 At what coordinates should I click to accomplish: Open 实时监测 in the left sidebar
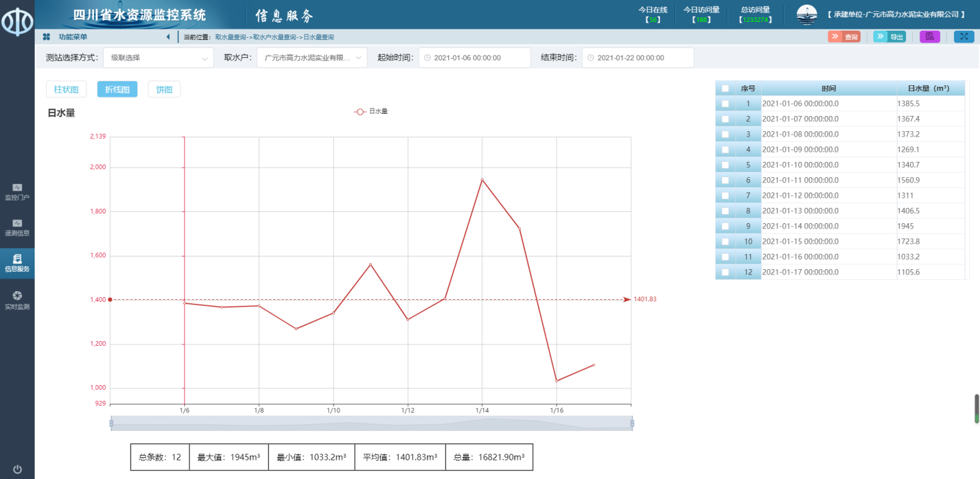tap(17, 300)
